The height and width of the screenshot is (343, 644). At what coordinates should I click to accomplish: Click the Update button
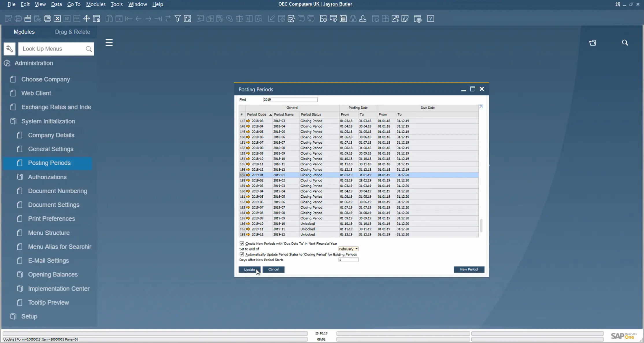(249, 270)
